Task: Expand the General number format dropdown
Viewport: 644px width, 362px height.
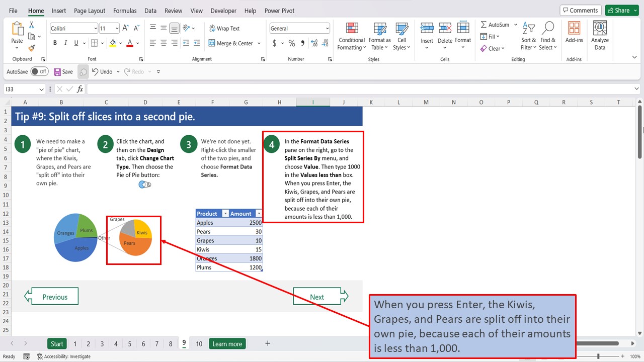Action: click(327, 29)
